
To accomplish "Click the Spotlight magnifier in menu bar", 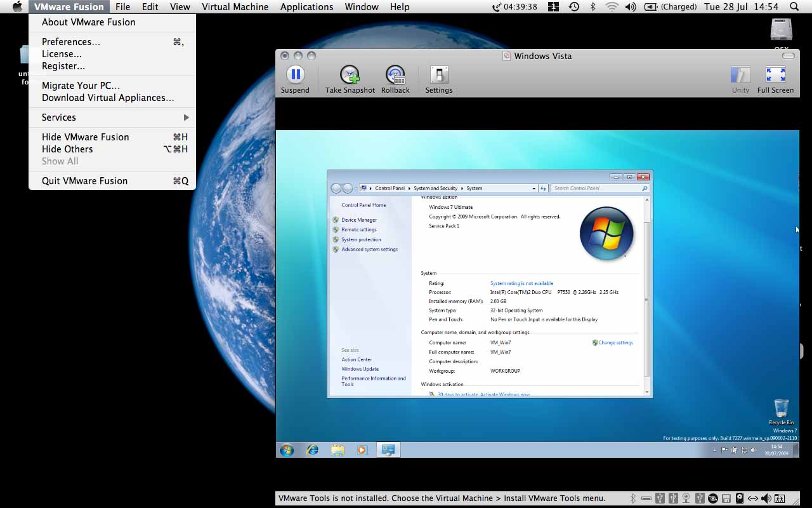I will coord(794,7).
